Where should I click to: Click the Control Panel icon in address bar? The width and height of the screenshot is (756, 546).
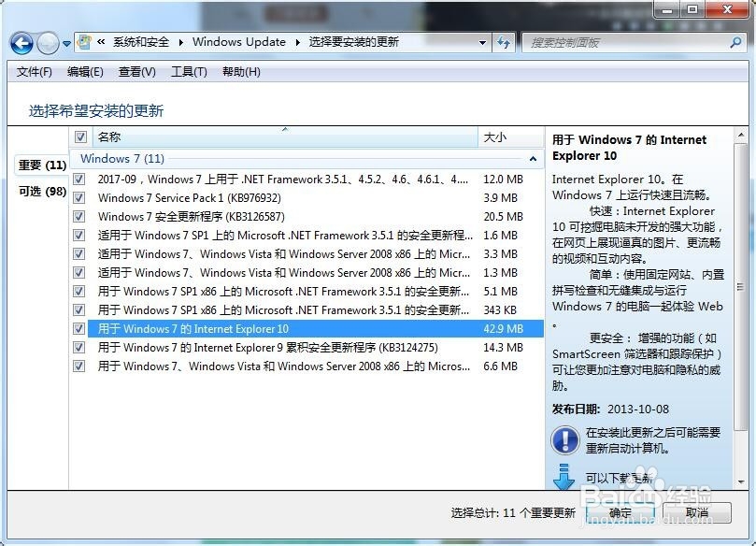[x=84, y=42]
